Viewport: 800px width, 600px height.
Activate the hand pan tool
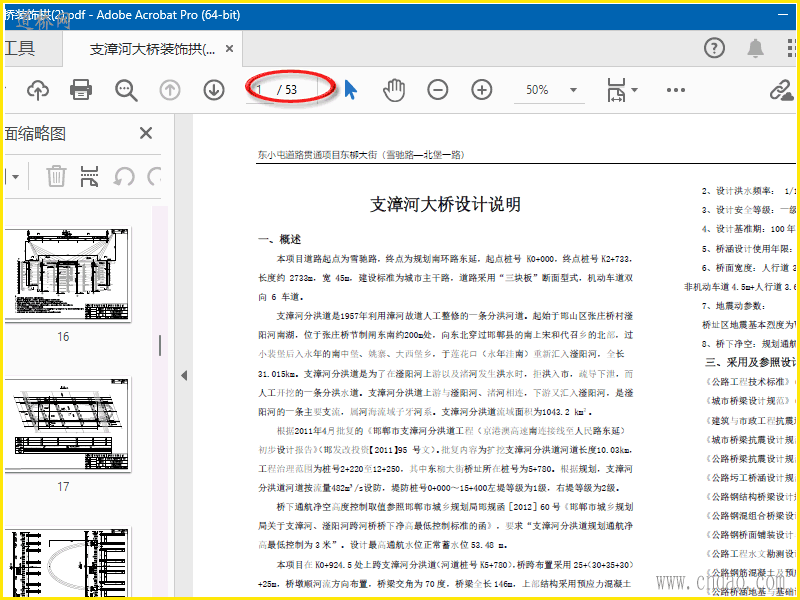(x=394, y=90)
